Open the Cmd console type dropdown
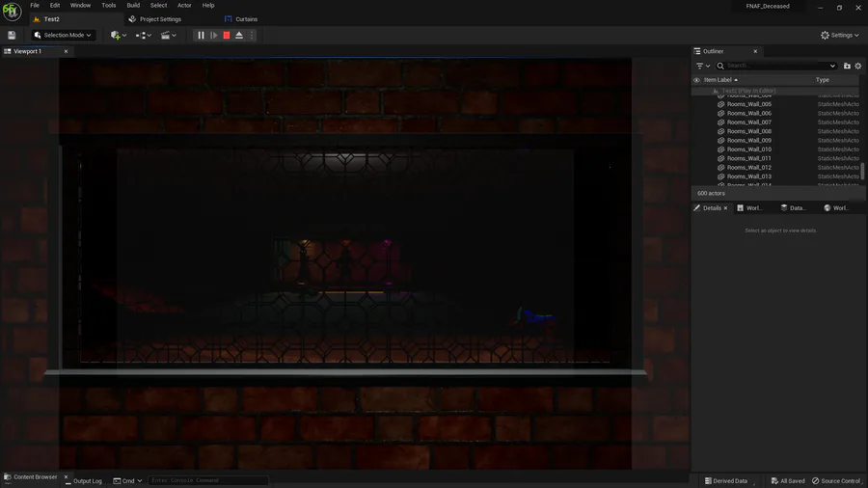Viewport: 868px width, 488px height. 127,481
